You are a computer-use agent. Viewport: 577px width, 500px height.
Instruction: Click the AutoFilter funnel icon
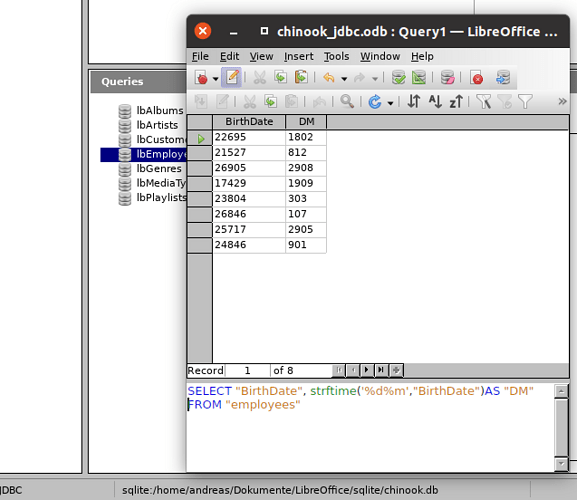484,101
